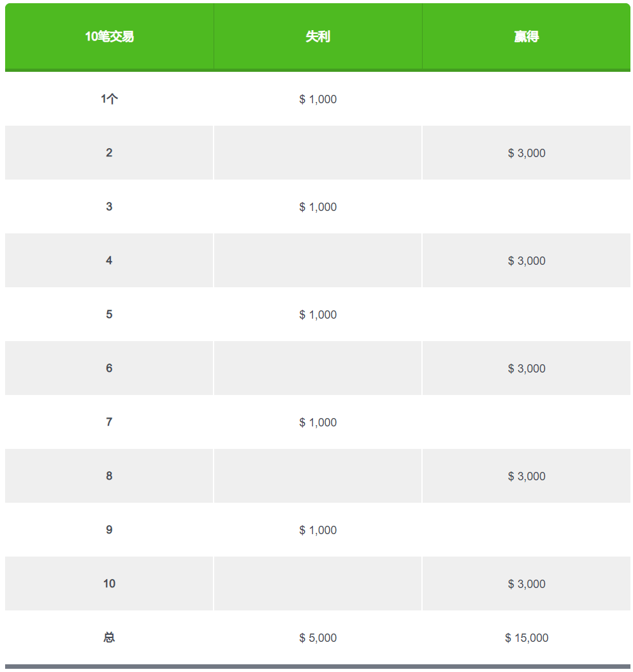Viewport: 633px width, 672px height.
Task: Select trade number 2 cell
Action: pos(109,153)
